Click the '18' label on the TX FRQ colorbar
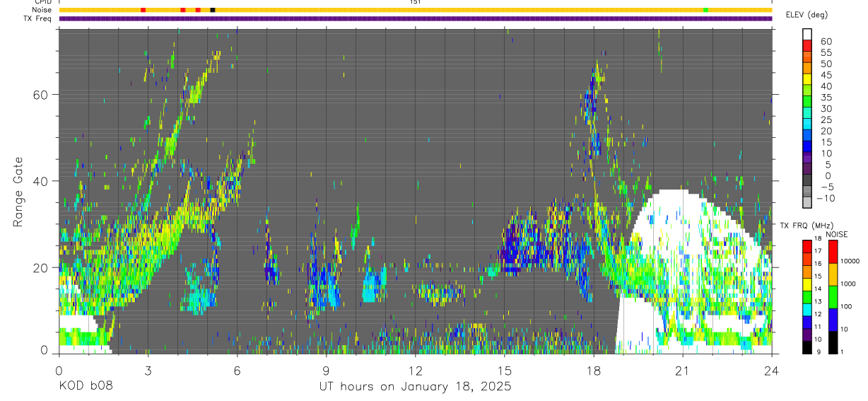The height and width of the screenshot is (401, 868). pos(818,238)
